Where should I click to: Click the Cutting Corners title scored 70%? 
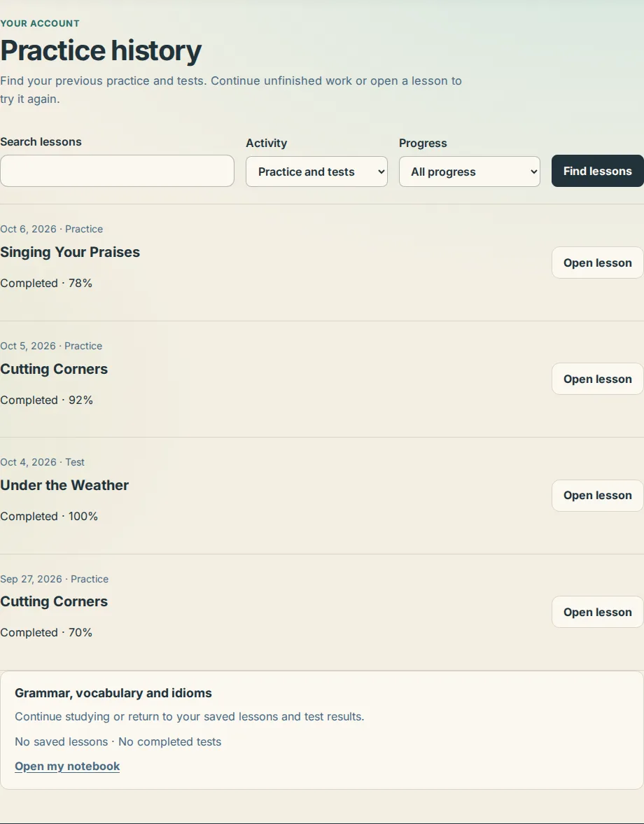pyautogui.click(x=54, y=601)
